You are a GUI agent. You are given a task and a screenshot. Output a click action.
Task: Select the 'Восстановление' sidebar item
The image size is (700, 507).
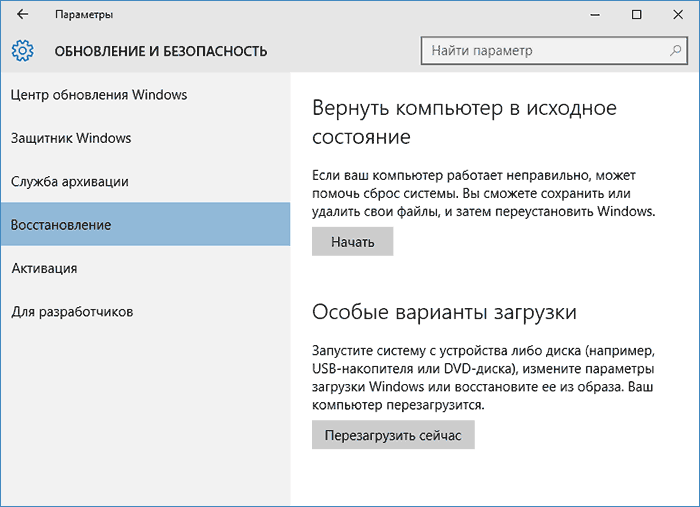point(61,225)
